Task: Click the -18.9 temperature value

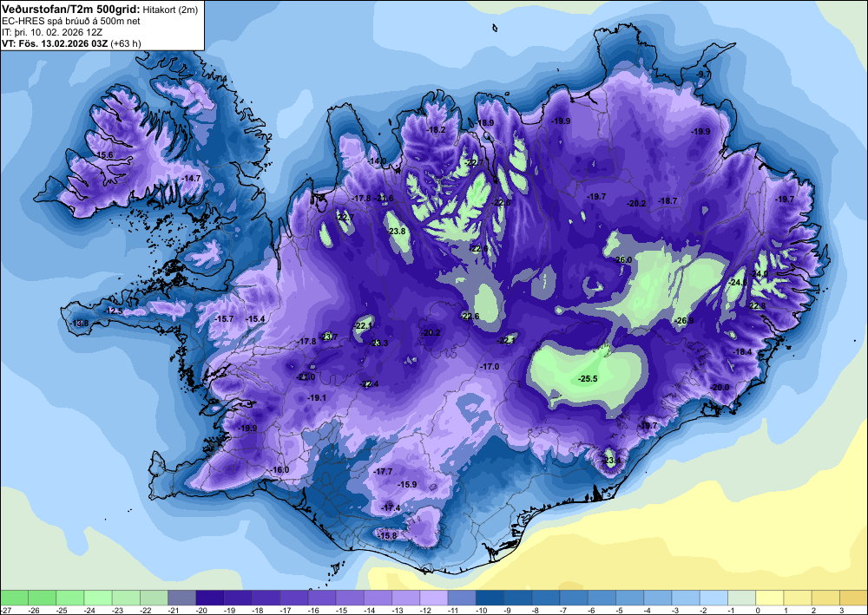Action: click(x=485, y=123)
